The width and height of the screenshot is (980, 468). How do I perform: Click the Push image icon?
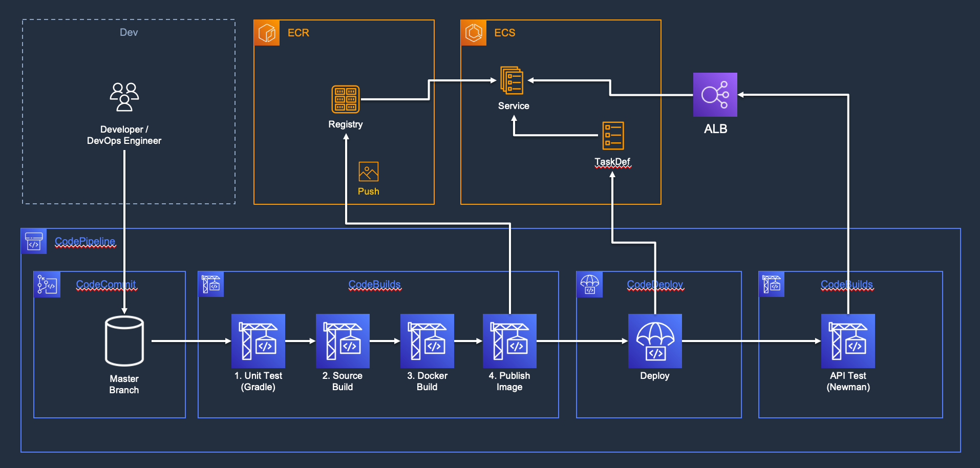(x=369, y=172)
